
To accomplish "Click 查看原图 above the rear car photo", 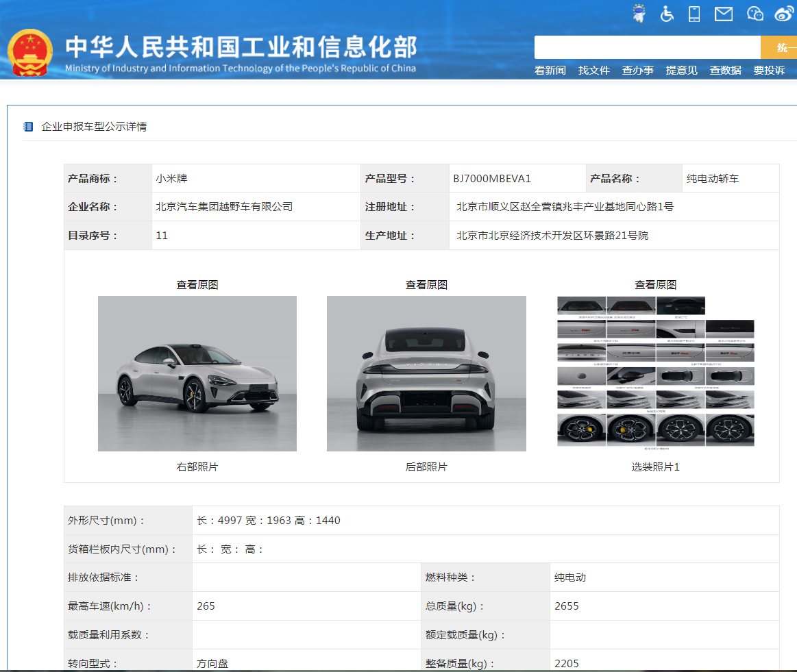I will click(x=426, y=285).
